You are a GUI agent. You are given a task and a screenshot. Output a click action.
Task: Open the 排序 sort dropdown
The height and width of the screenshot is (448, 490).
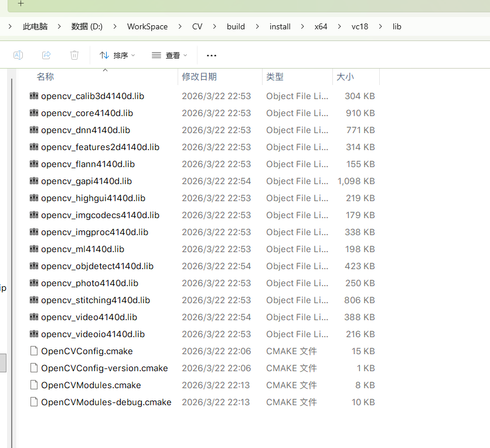point(117,55)
